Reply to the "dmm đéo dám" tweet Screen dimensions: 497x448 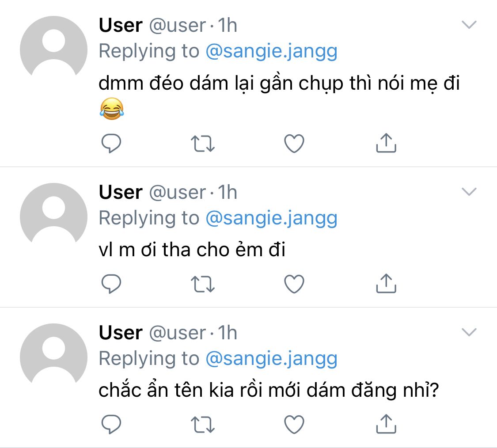pos(111,144)
